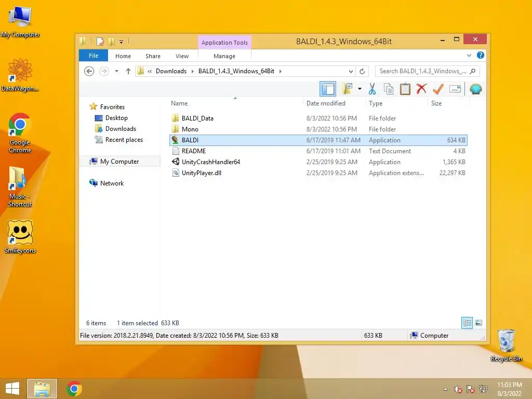
Task: Open the File ribbon tab
Action: click(94, 56)
